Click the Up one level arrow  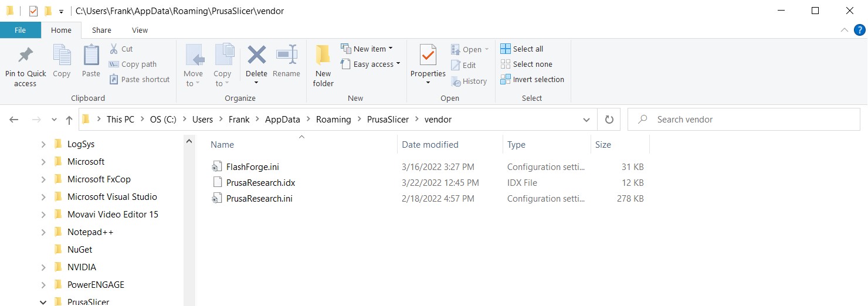point(69,120)
